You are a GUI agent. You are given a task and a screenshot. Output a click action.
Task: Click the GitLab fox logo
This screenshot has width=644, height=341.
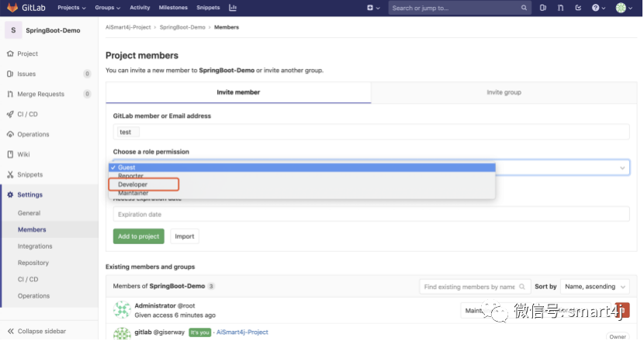[x=12, y=8]
